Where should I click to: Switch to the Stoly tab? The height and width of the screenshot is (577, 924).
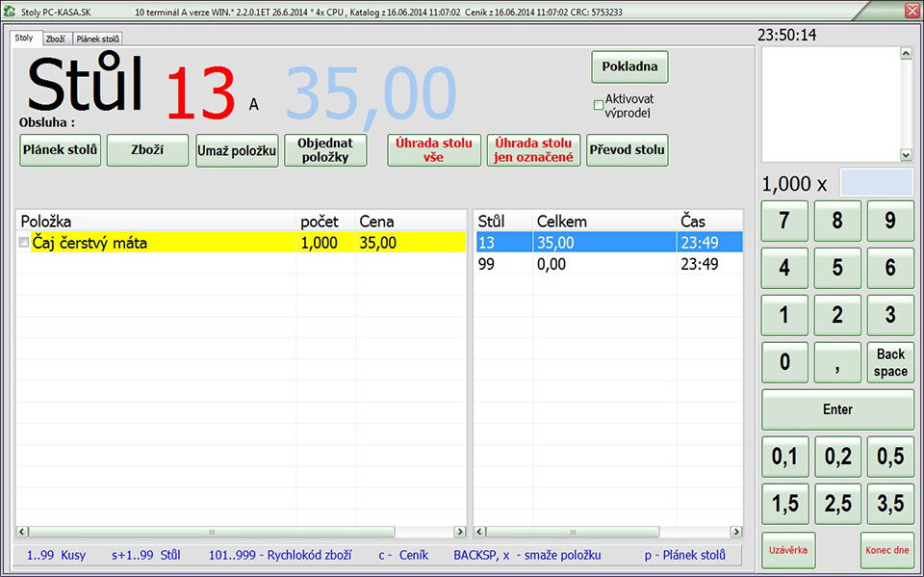coord(24,38)
